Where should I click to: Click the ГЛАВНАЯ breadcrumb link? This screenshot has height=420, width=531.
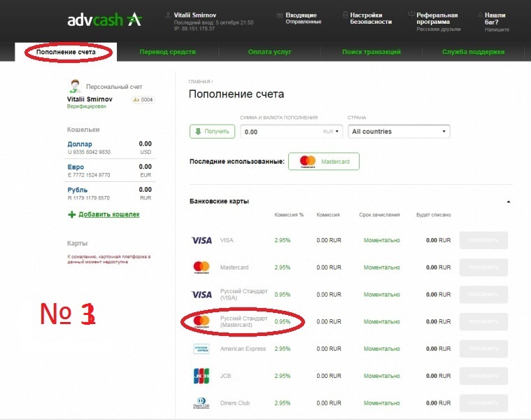(x=199, y=82)
